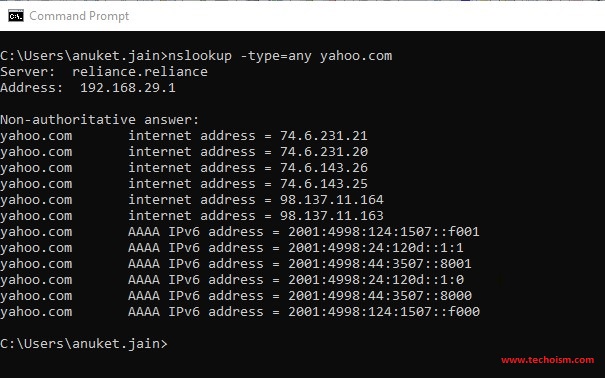Screen dimensions: 605x378
Task: Click the final C:\Users\anuket.jain prompt line
Action: coord(84,344)
